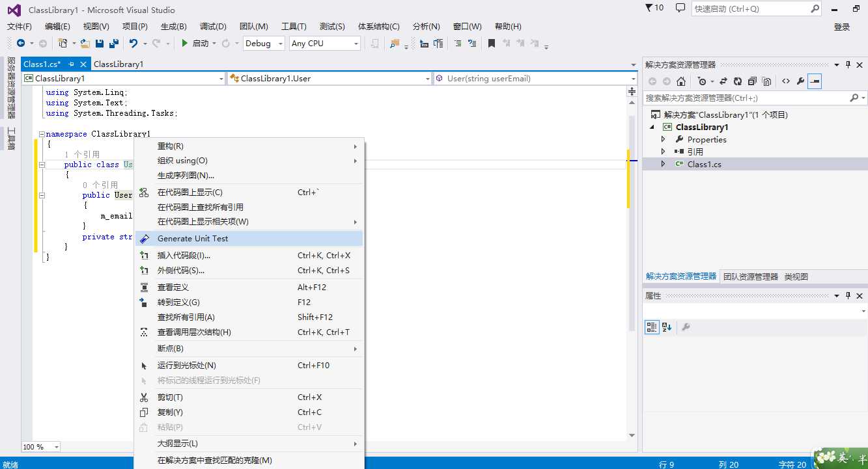The width and height of the screenshot is (868, 469).
Task: Click the notifications flag showing 10
Action: pos(654,8)
